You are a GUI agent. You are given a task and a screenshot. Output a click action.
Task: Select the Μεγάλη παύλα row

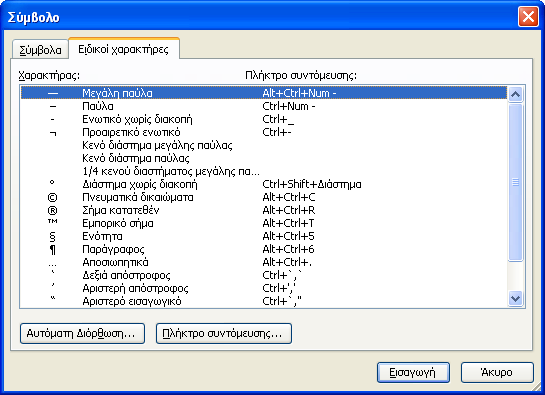[x=264, y=93]
